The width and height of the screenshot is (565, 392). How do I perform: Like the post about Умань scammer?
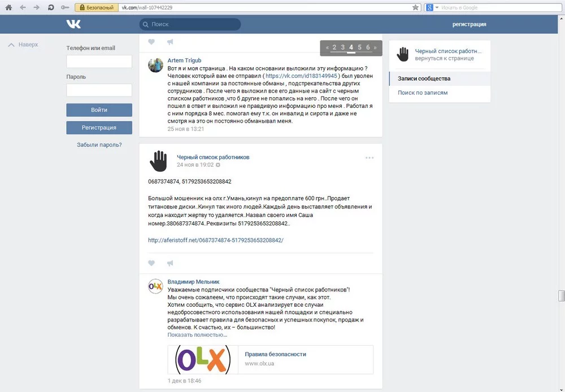[151, 263]
